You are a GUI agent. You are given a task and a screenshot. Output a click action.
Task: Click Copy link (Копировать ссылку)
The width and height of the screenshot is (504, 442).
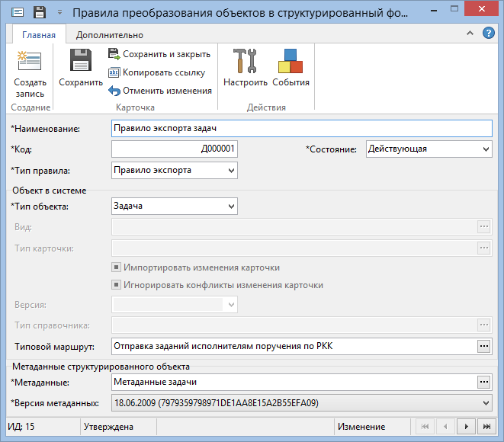pos(156,72)
